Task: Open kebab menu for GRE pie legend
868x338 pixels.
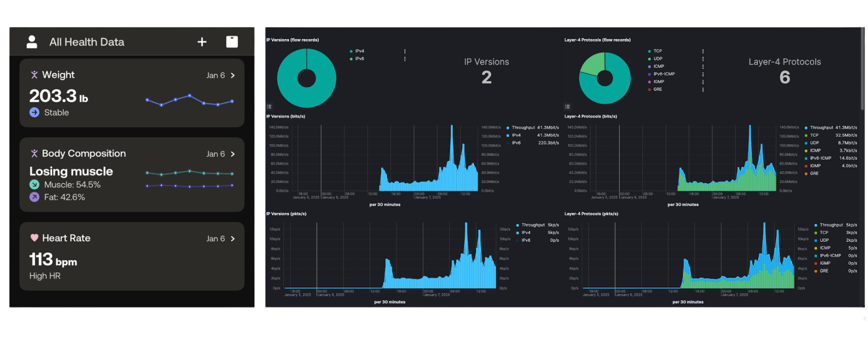Action: [x=703, y=89]
